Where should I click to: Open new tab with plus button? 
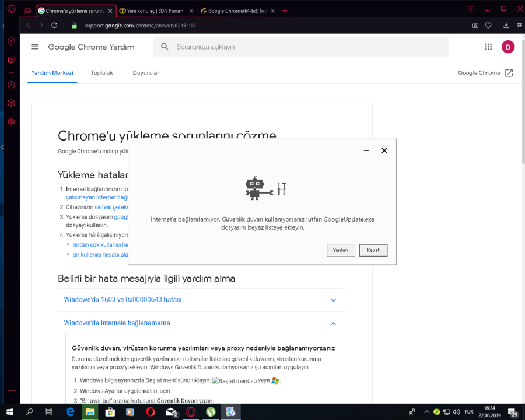coord(285,11)
